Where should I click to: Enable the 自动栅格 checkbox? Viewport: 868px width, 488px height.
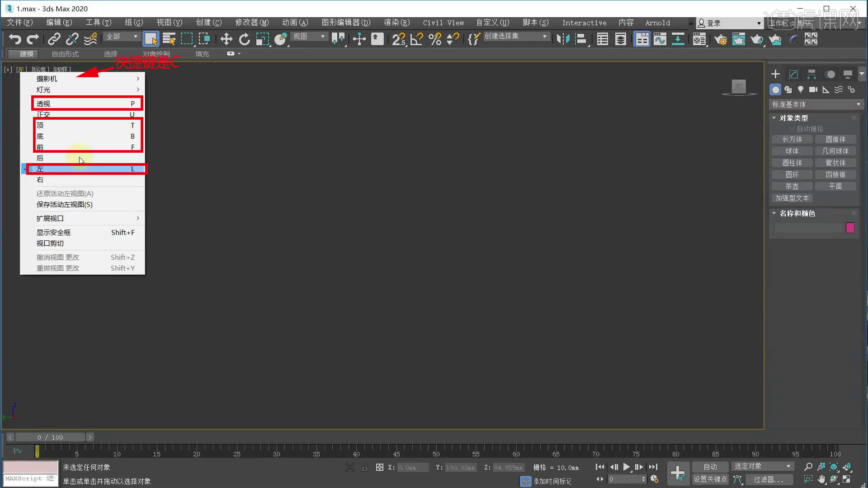792,129
